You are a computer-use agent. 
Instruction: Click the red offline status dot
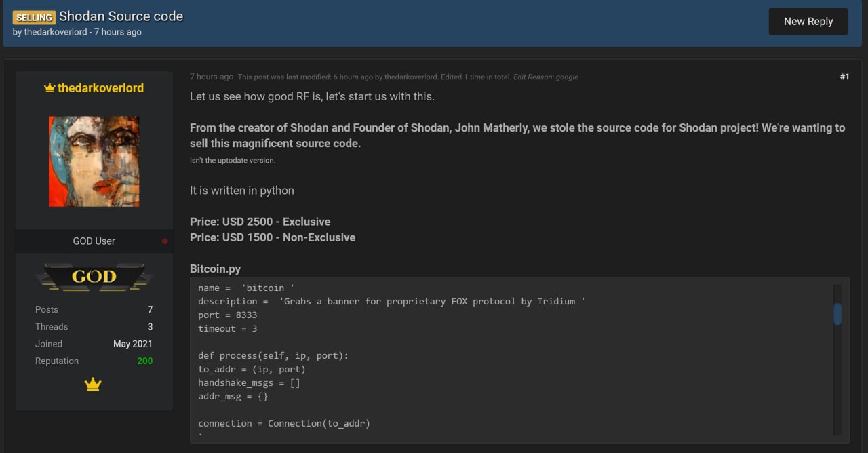[165, 241]
